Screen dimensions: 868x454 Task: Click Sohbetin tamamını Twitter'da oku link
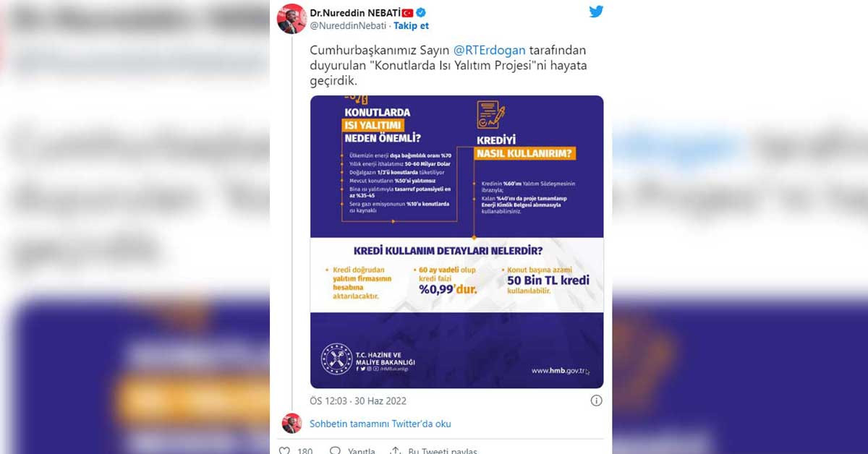pos(380,424)
